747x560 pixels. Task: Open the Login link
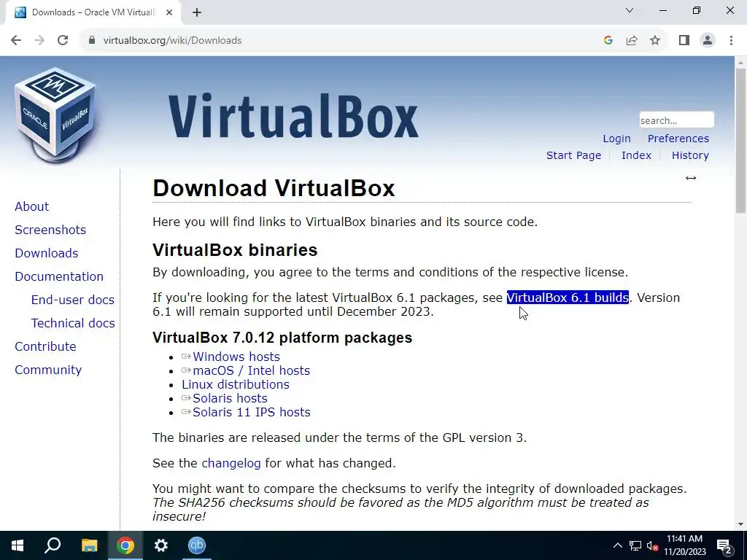click(x=616, y=139)
